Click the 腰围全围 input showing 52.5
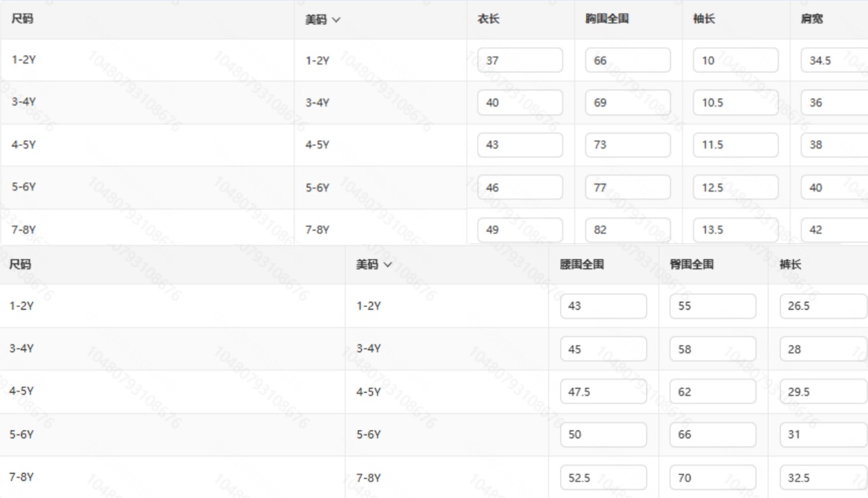The image size is (868, 498). [604, 478]
